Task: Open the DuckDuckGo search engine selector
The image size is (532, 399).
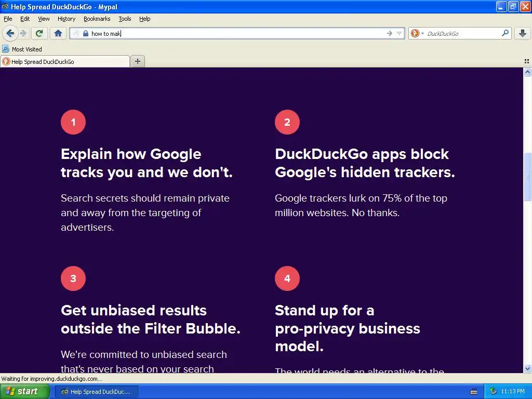Action: (417, 33)
